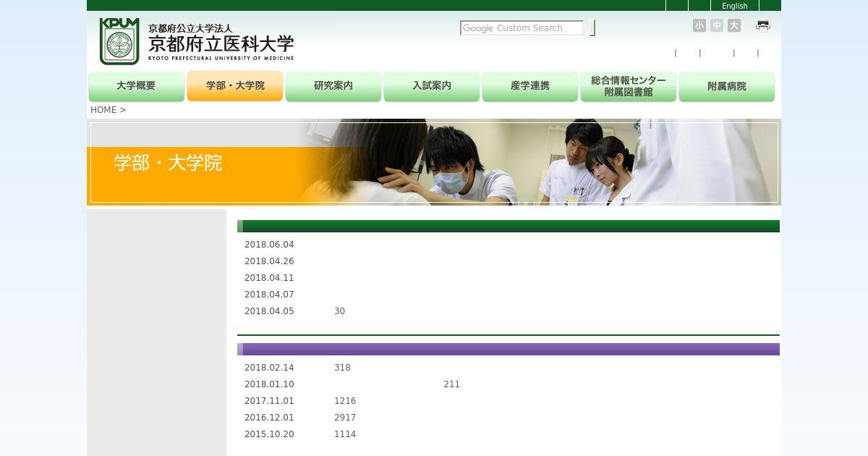Select the 2015.10.20 news date
868x456 pixels.
point(269,434)
